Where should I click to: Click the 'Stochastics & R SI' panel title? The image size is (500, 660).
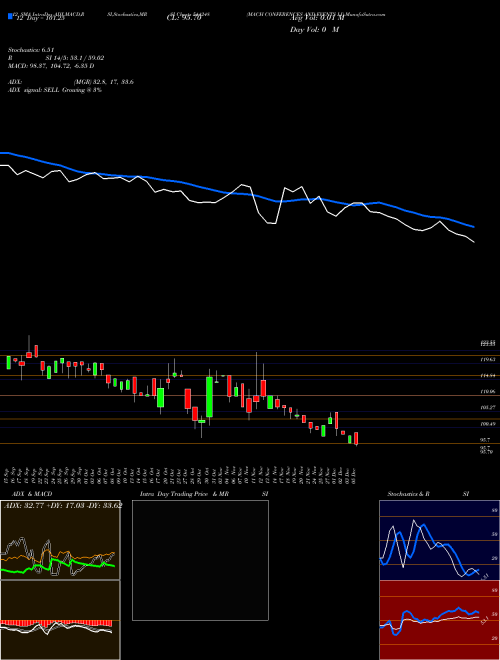428,494
